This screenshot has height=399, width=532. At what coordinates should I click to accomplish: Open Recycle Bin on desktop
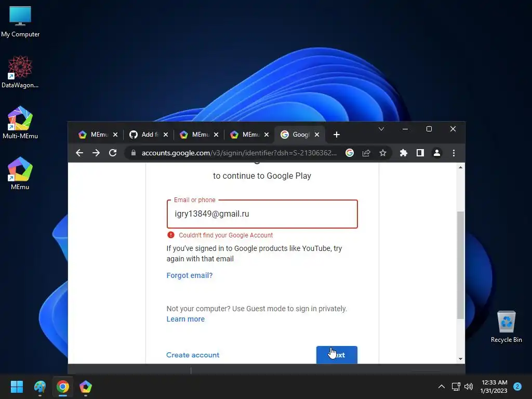(506, 326)
